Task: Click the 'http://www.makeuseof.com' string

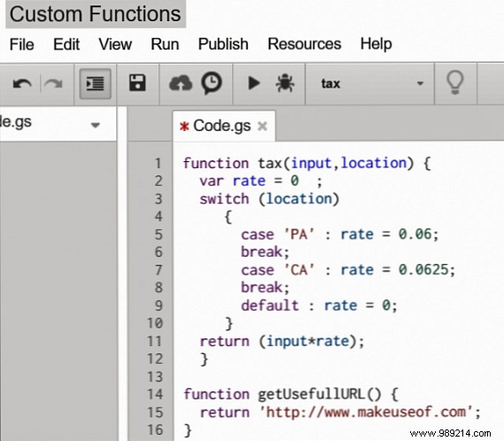Action: [366, 412]
